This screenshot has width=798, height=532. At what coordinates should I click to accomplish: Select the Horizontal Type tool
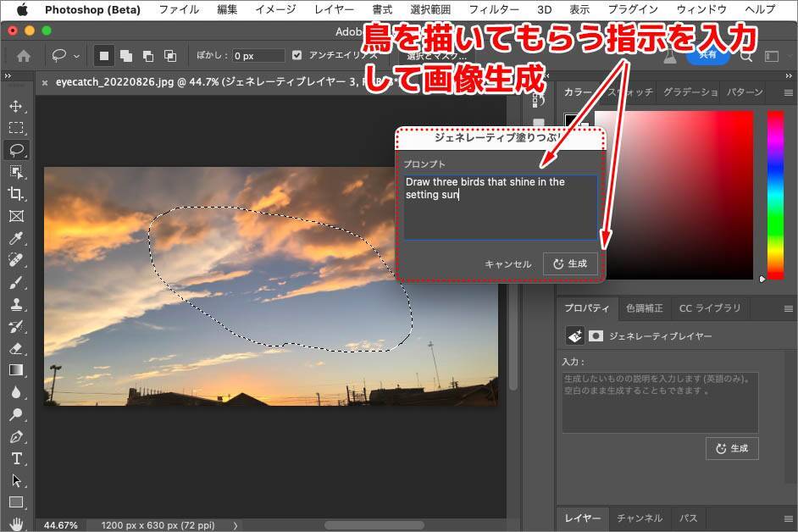click(16, 458)
